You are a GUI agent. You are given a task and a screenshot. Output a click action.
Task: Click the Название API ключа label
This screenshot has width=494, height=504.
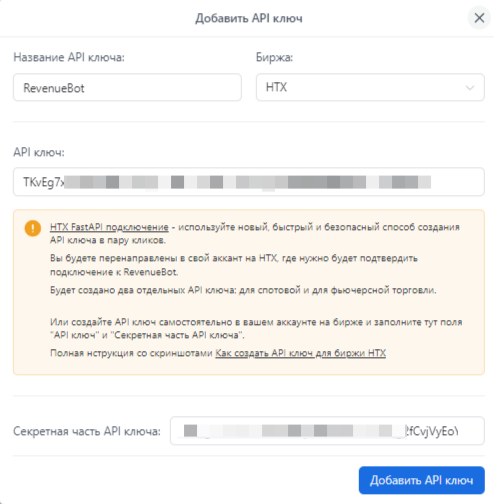tap(69, 57)
